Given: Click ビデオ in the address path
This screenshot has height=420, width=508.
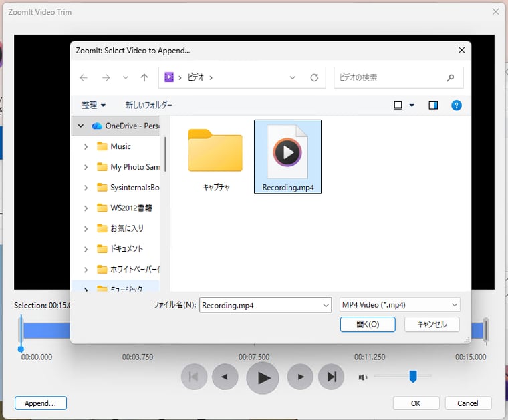Looking at the screenshot, I should point(196,77).
